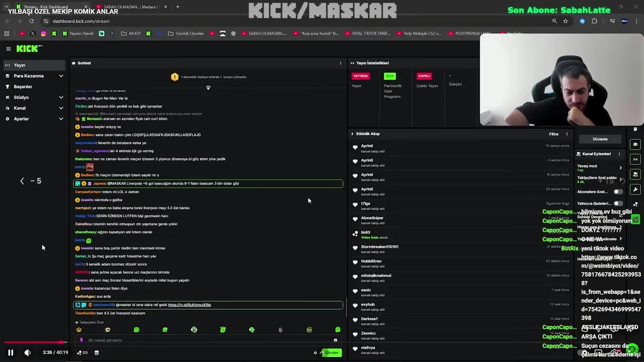644x362 pixels.
Task: Toggle Yalnızca ifadeler chat switch
Action: [617, 203]
